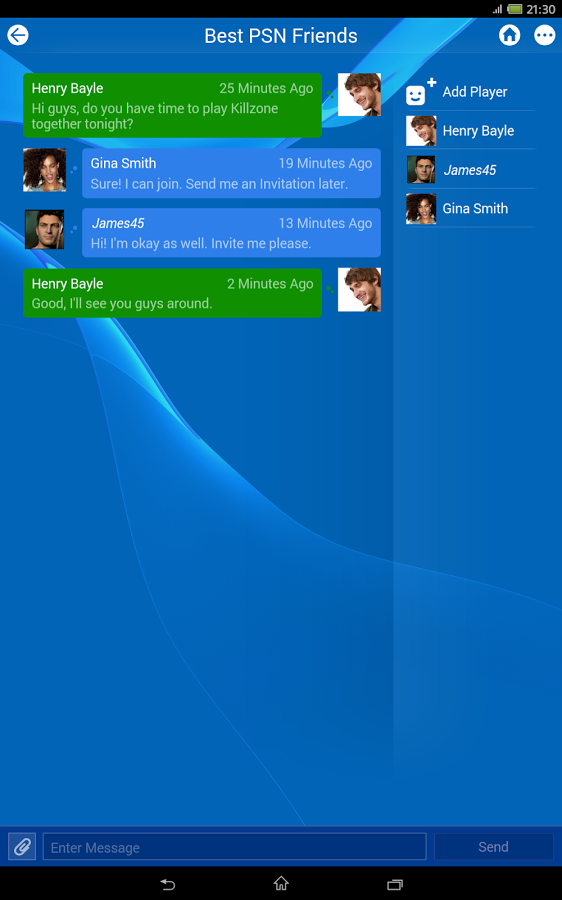Tap Android back navigation button

[x=168, y=884]
